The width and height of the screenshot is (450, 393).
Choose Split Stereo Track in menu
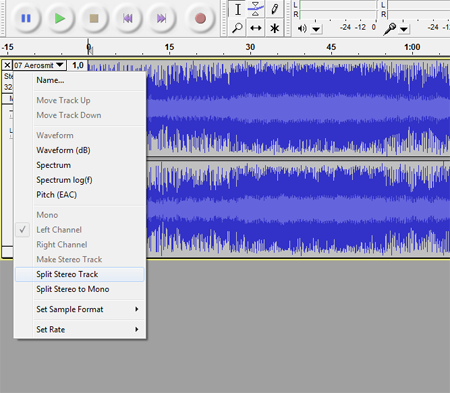click(x=80, y=274)
